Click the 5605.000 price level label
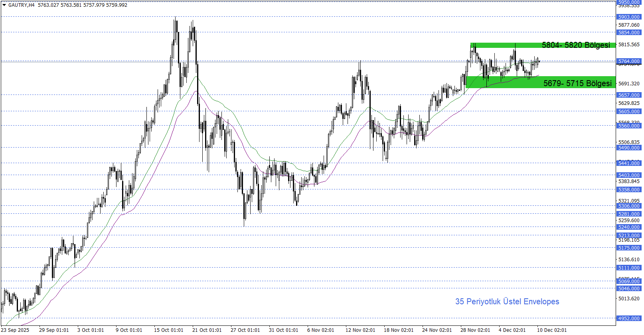The image size is (644, 335). click(629, 111)
